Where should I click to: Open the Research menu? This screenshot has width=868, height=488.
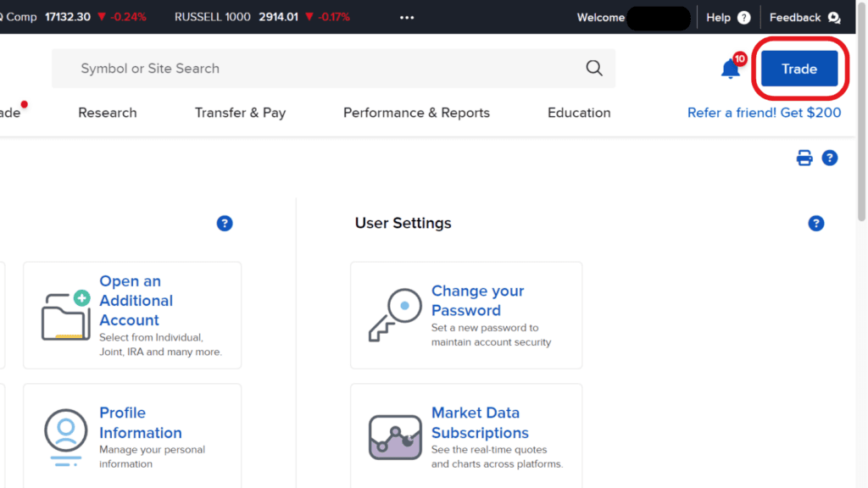(x=107, y=112)
